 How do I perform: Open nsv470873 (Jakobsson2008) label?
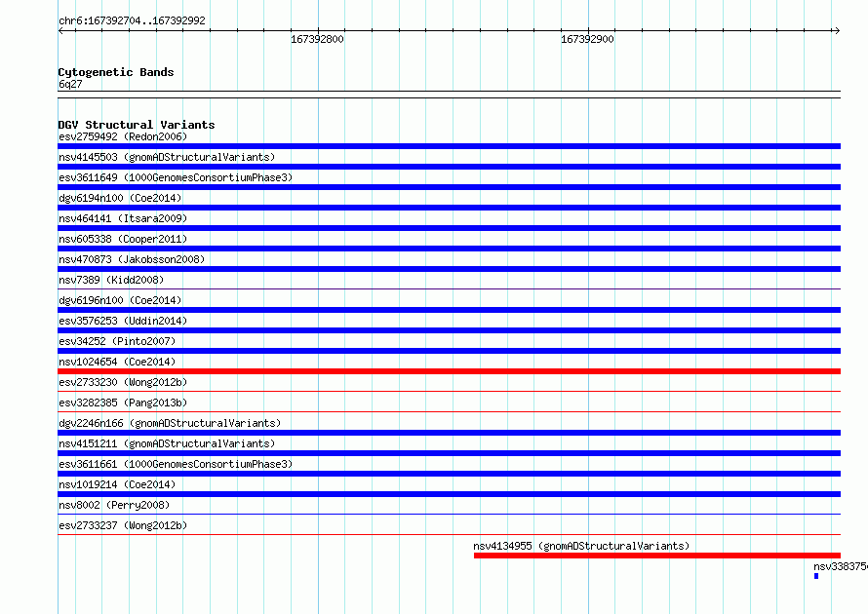(x=132, y=259)
